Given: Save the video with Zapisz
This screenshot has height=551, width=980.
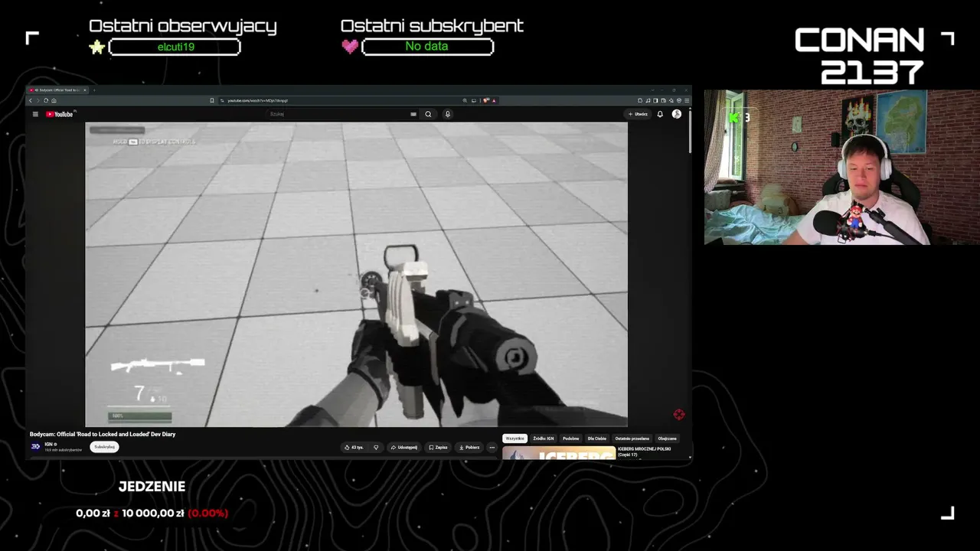Looking at the screenshot, I should [x=438, y=447].
